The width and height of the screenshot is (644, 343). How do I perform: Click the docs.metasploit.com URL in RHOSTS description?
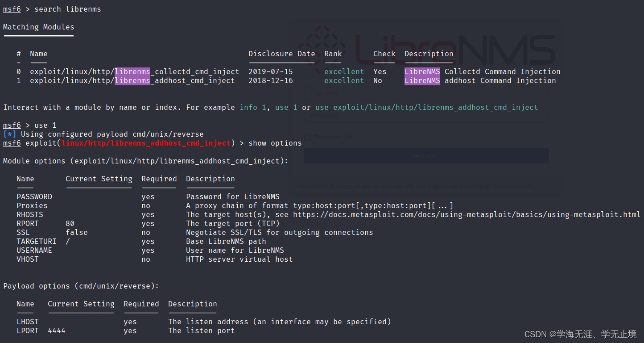point(467,215)
